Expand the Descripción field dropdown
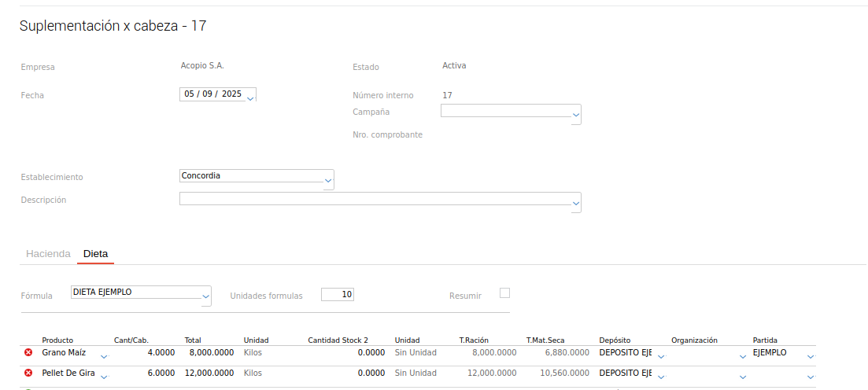Screen dimensions: 868x390 (576, 204)
